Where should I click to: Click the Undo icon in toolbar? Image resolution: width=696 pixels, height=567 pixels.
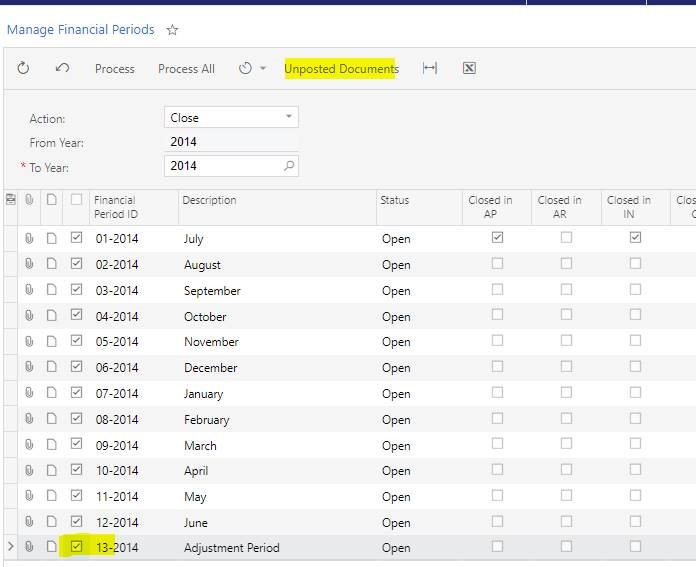pos(62,68)
